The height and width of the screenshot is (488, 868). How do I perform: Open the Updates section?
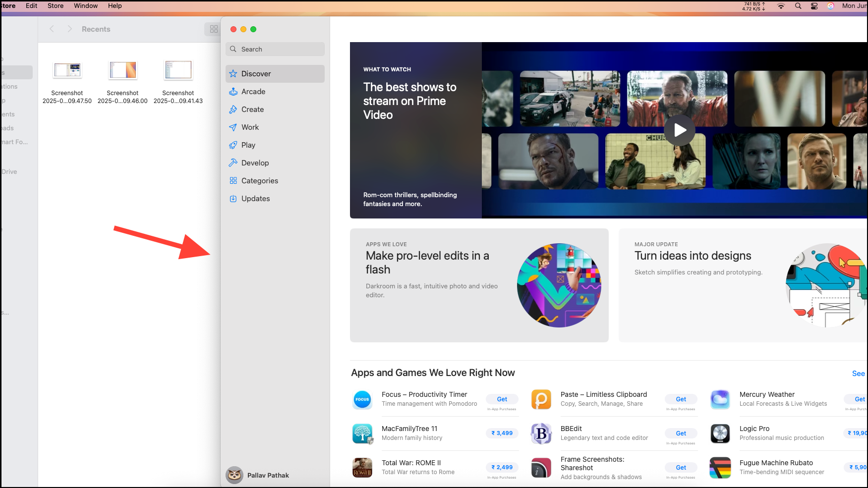click(275, 199)
